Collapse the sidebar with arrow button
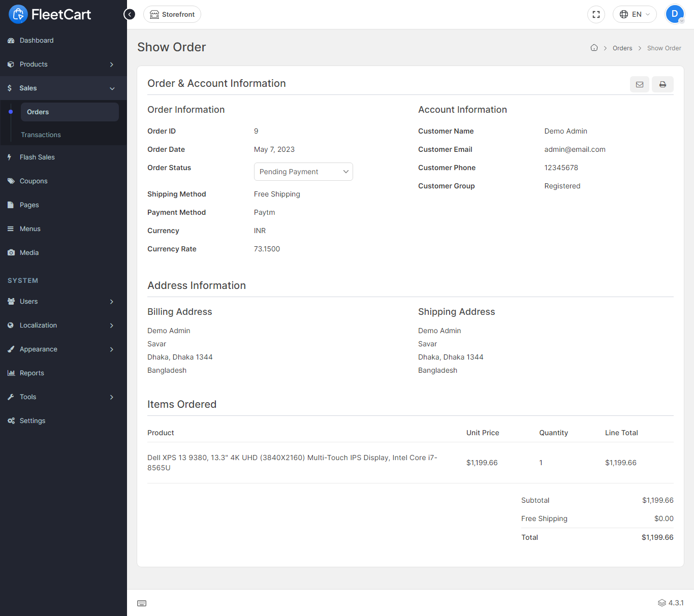Image resolution: width=694 pixels, height=616 pixels. [130, 14]
